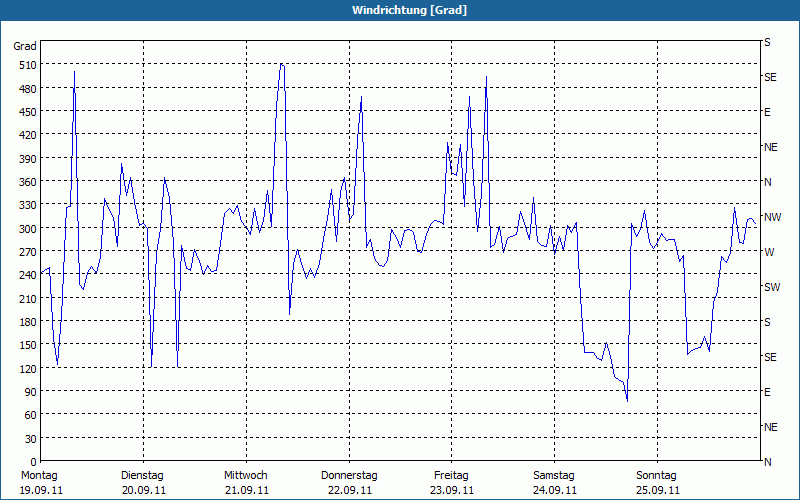Select the 210 y-axis label

[x=28, y=299]
